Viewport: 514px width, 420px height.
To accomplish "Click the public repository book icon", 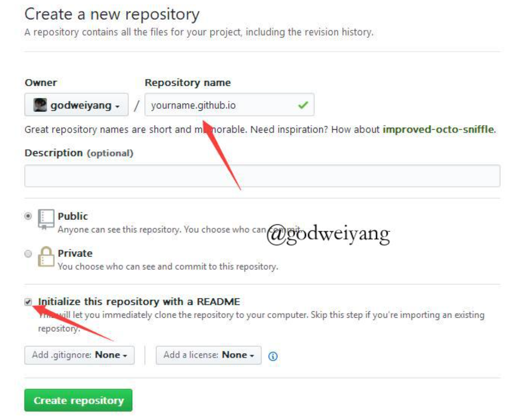I will pos(46,219).
